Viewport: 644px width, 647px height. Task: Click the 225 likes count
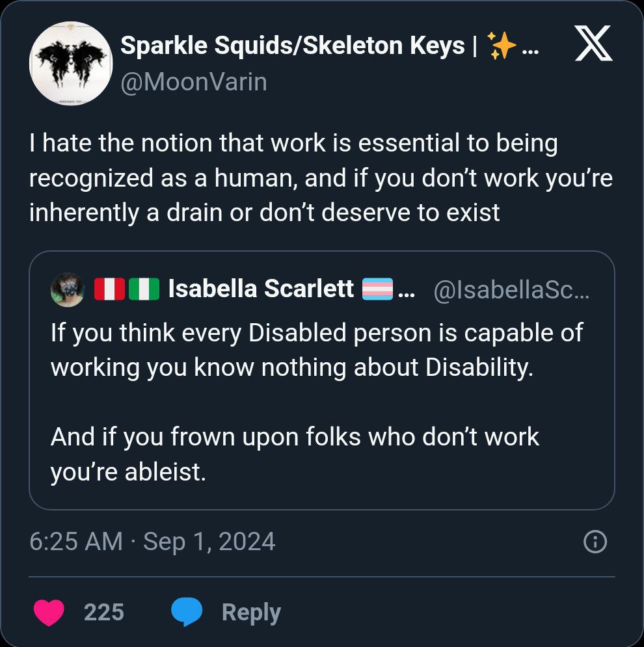pyautogui.click(x=104, y=613)
